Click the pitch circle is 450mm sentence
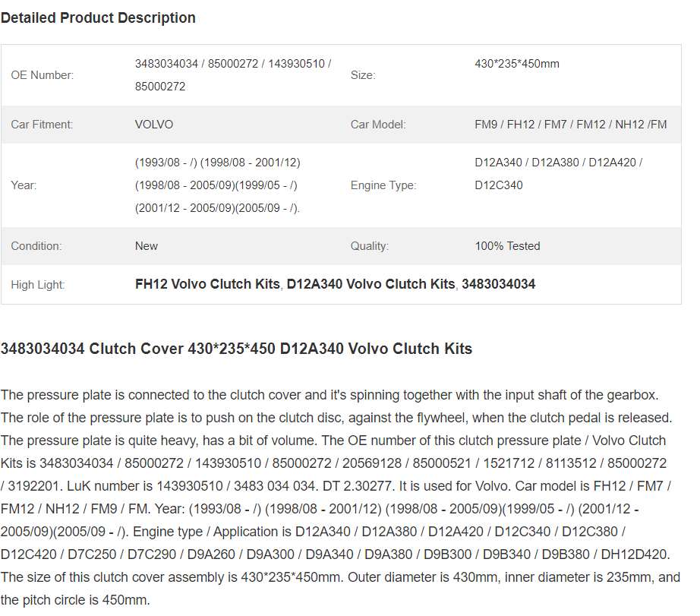 tap(75, 600)
